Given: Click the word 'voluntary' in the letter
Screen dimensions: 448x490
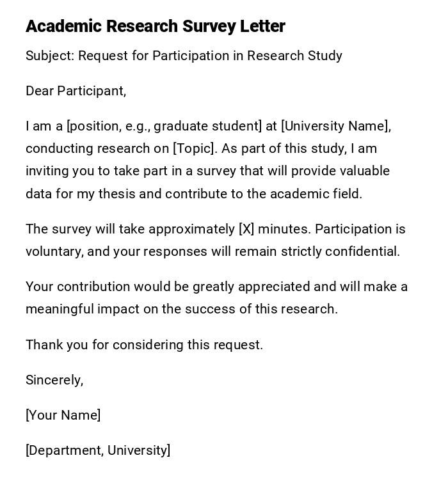Looking at the screenshot, I should [x=54, y=251].
